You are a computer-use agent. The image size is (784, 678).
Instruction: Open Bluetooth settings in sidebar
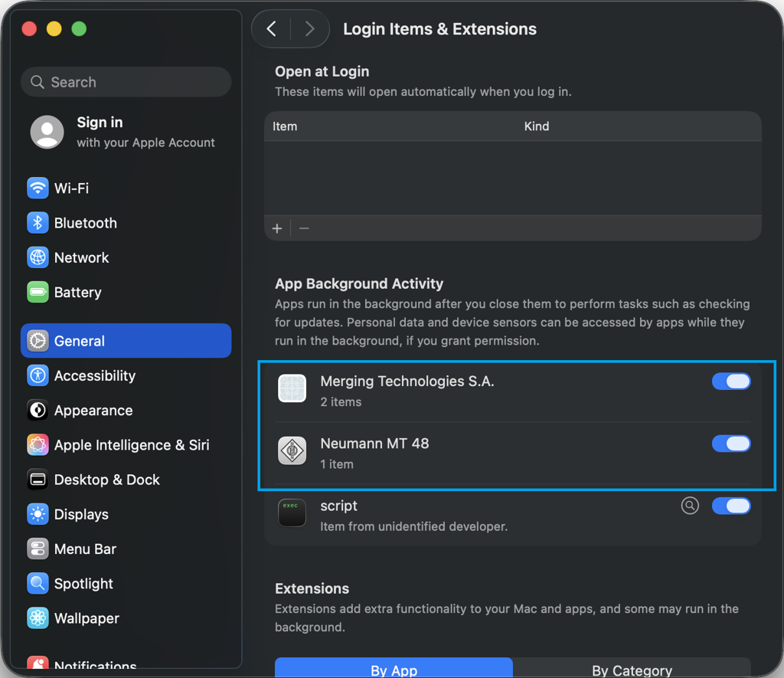126,223
